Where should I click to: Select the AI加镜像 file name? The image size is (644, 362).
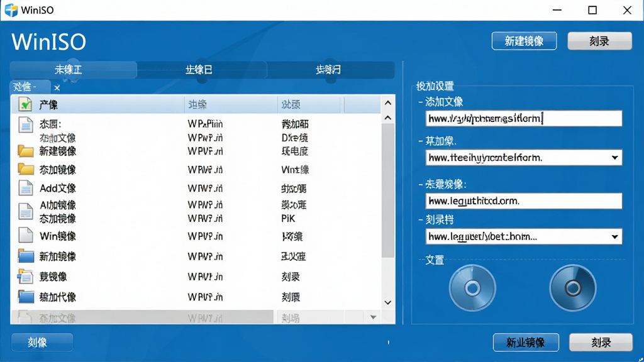pyautogui.click(x=57, y=206)
